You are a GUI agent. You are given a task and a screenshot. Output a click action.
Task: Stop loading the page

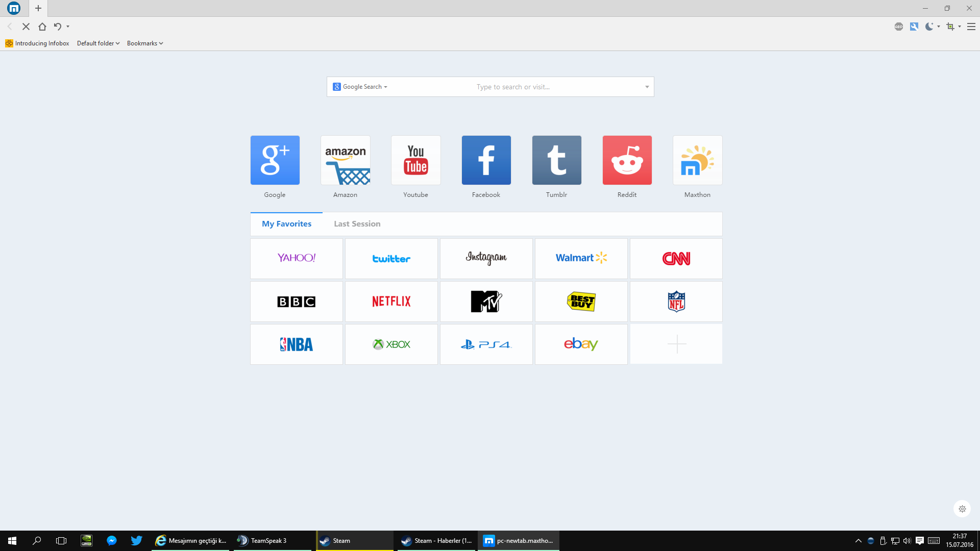pos(26,27)
